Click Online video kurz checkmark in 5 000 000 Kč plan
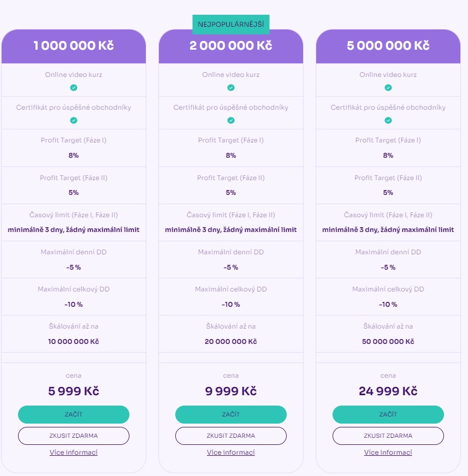Screen dimensions: 468x476 (x=388, y=88)
